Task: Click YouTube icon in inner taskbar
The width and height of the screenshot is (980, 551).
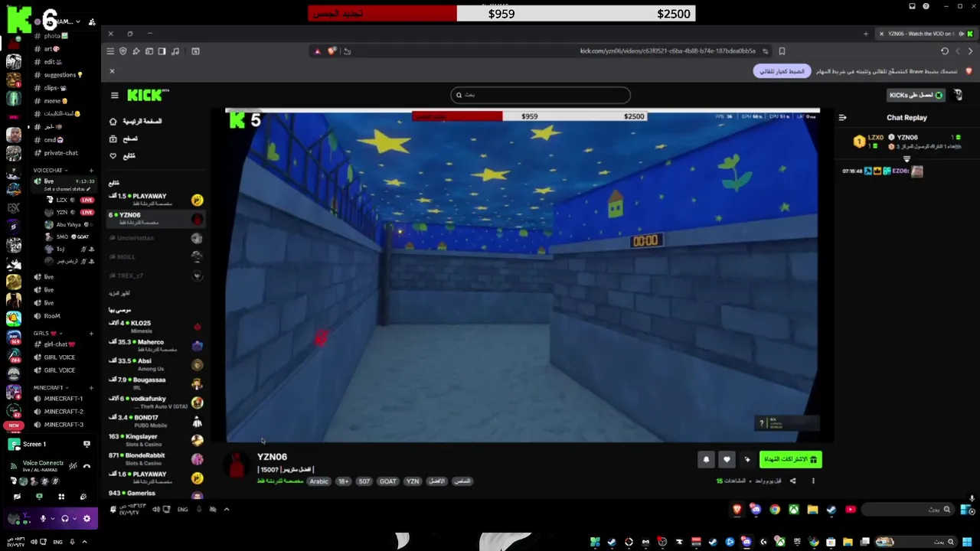Action: 851,510
